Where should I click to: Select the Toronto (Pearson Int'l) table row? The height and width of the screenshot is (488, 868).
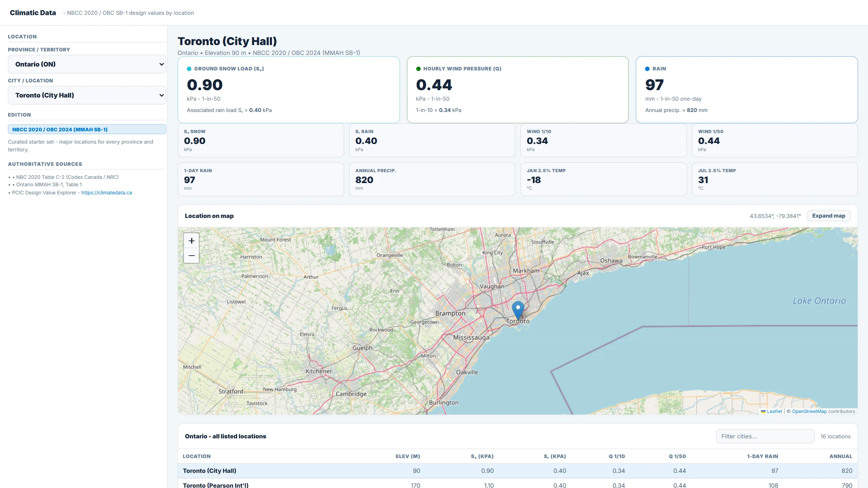click(517, 484)
